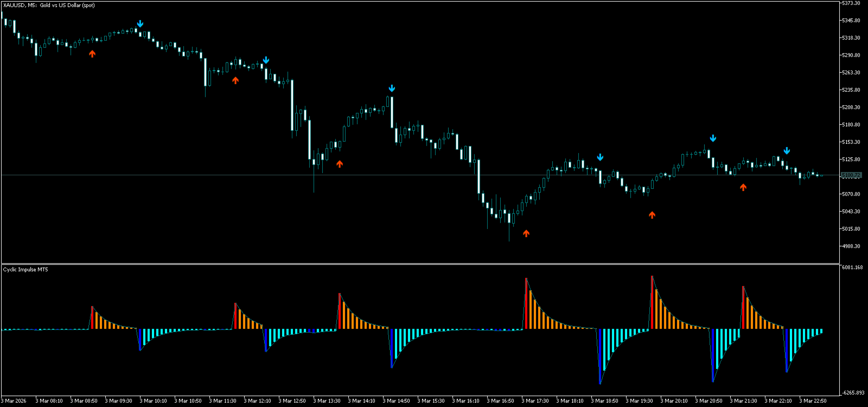The image size is (868, 407).
Task: Select the -6265.893 indicator scale value
Action: point(853,393)
